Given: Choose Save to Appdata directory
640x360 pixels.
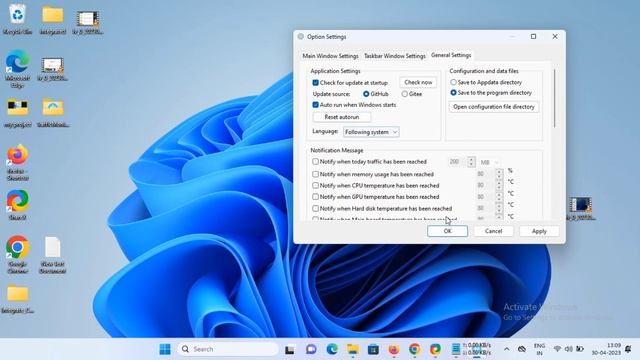Looking at the screenshot, I should (453, 82).
